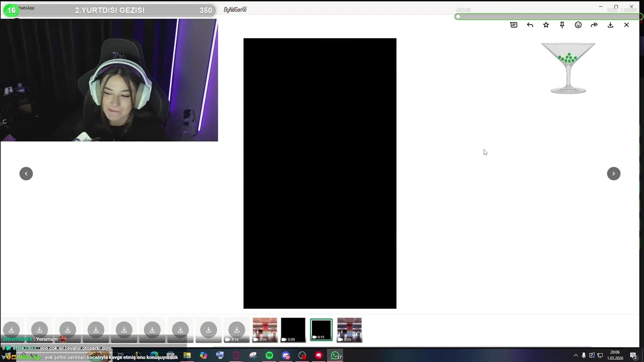Go to next media with the right chevron
The height and width of the screenshot is (362, 644).
614,173
